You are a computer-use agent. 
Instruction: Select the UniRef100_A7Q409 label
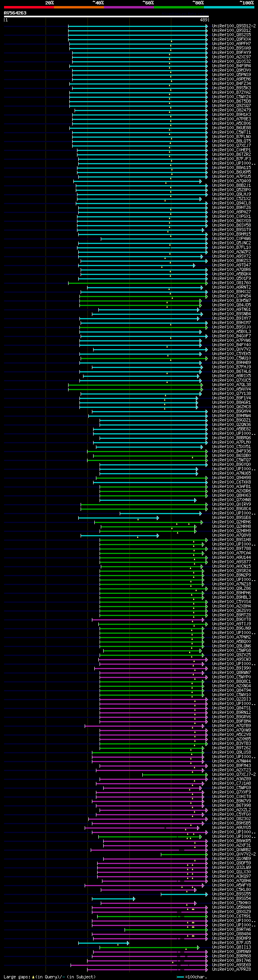click(231, 181)
